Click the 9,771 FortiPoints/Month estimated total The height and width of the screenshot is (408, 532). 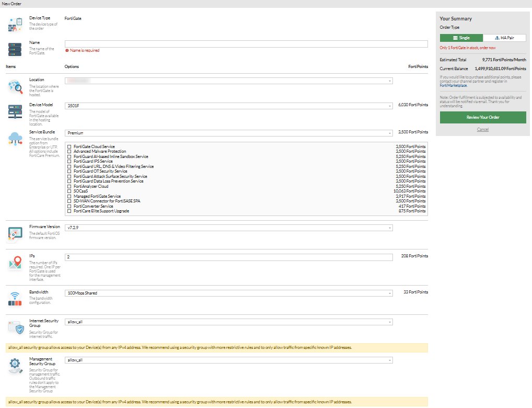point(504,60)
